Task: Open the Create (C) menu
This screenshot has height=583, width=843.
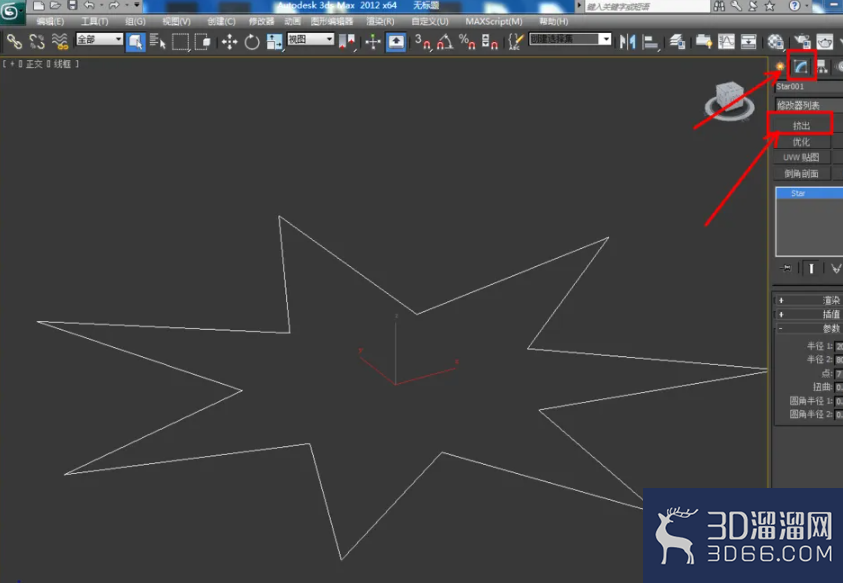Action: click(x=221, y=22)
